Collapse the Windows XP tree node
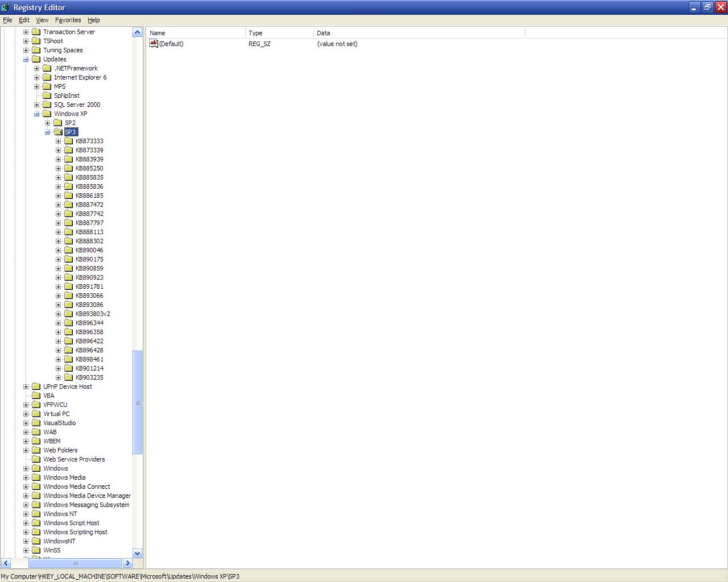The width and height of the screenshot is (728, 582). coord(36,114)
